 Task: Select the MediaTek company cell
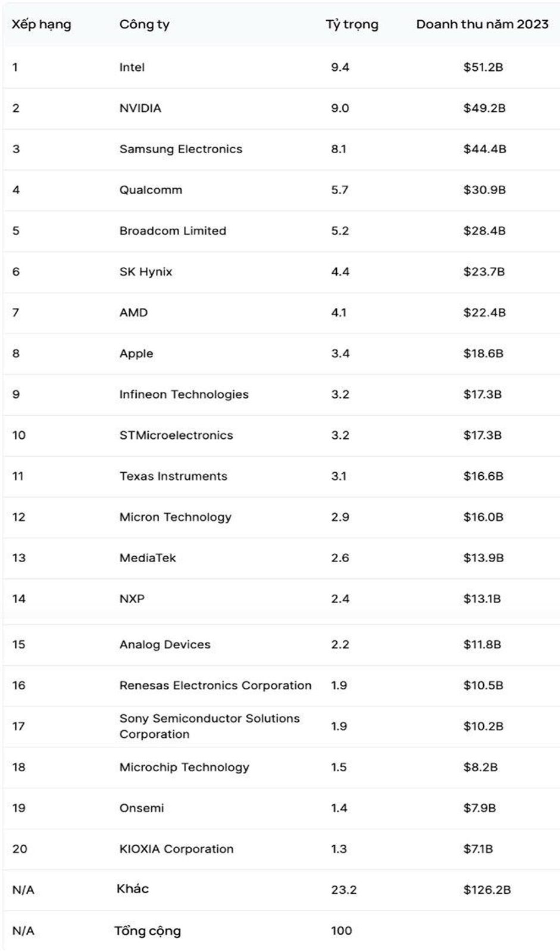tap(148, 558)
